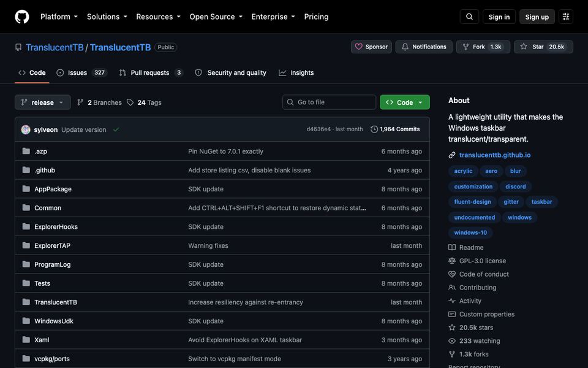Expand the Open Source menu

click(x=216, y=17)
